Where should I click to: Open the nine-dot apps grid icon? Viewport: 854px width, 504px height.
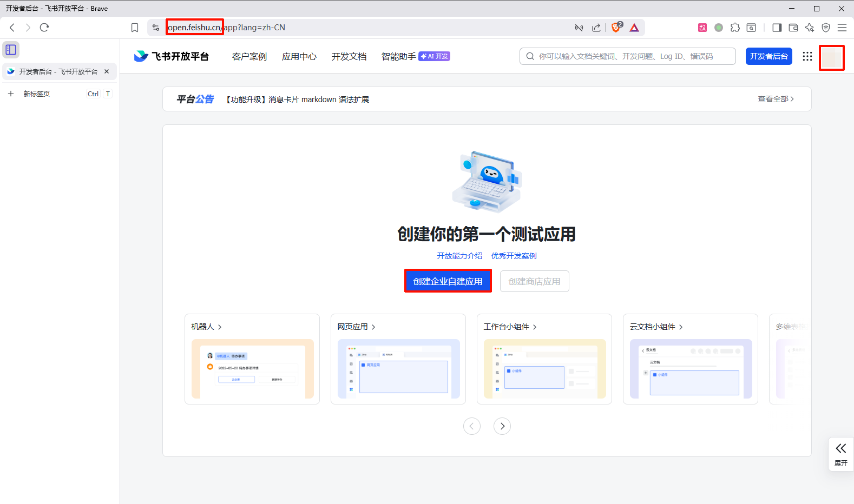[807, 56]
